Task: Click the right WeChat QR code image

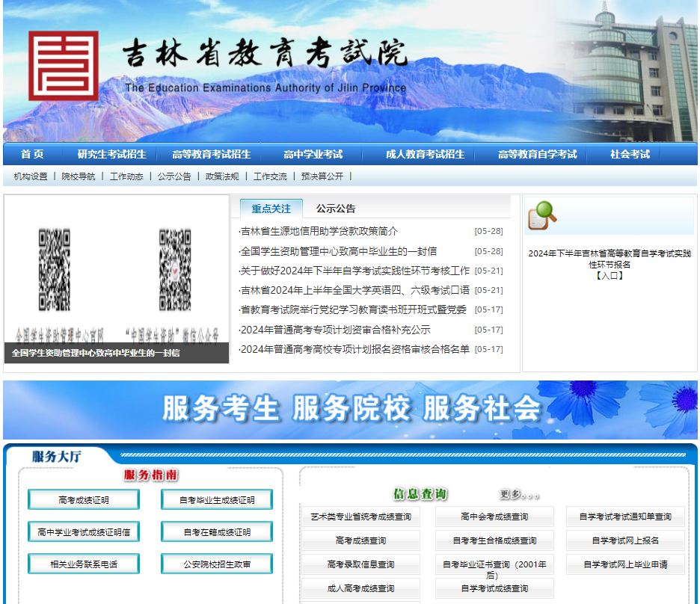Action: pos(175,270)
